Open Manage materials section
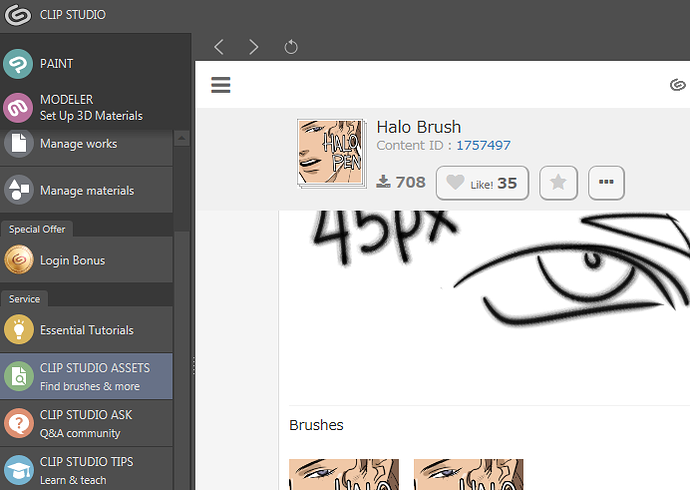This screenshot has height=490, width=690. pyautogui.click(x=86, y=190)
